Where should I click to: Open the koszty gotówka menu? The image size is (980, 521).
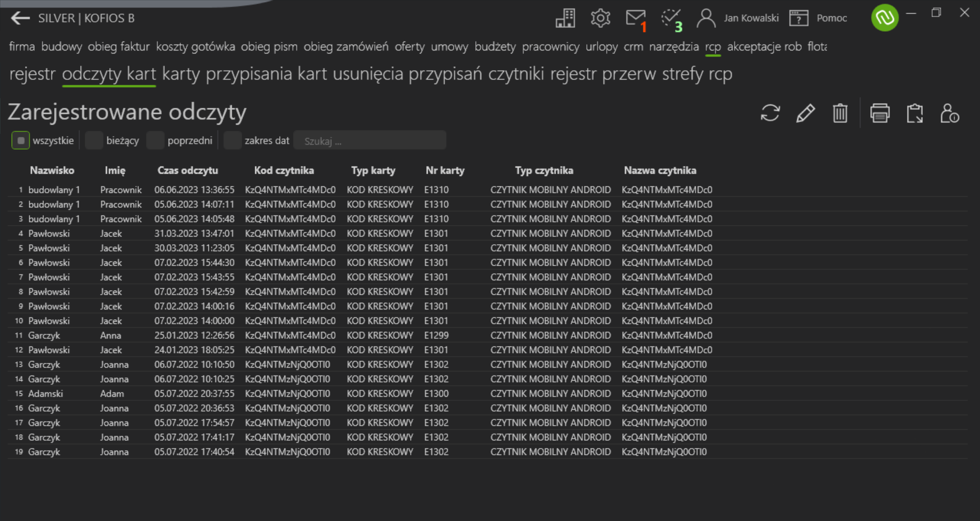click(195, 46)
